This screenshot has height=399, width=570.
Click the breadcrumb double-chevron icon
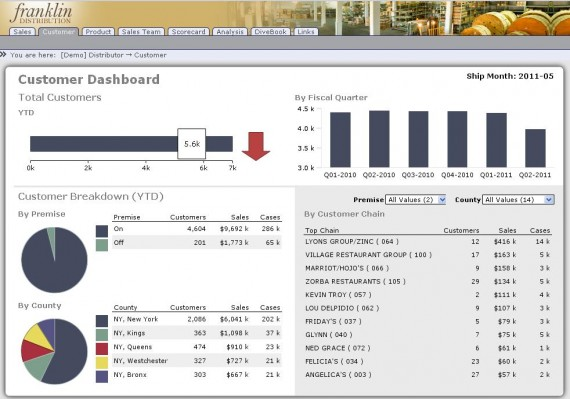coord(3,55)
